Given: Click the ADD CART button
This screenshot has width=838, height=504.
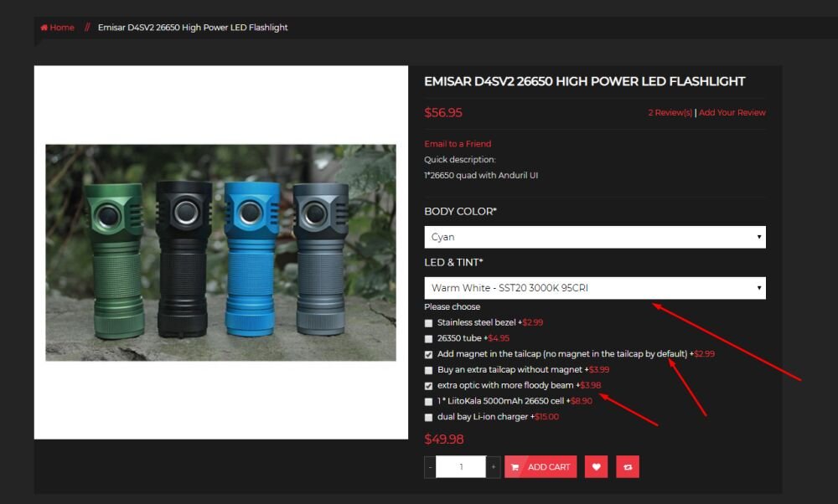Looking at the screenshot, I should pos(541,466).
